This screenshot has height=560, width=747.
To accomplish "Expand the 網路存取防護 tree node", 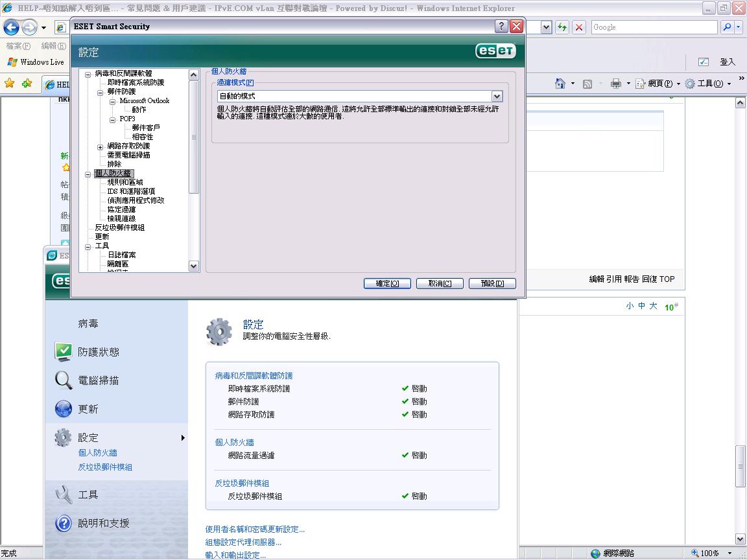I will [101, 146].
